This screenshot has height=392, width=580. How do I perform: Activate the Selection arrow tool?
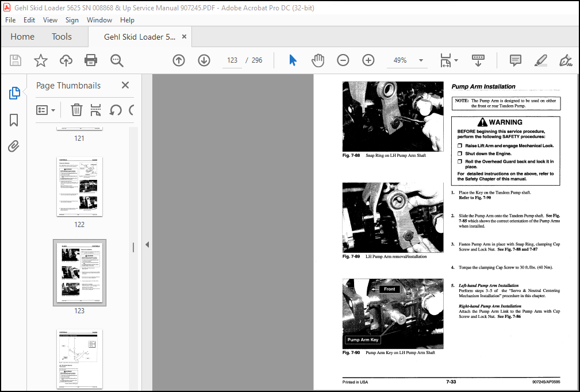(x=293, y=60)
